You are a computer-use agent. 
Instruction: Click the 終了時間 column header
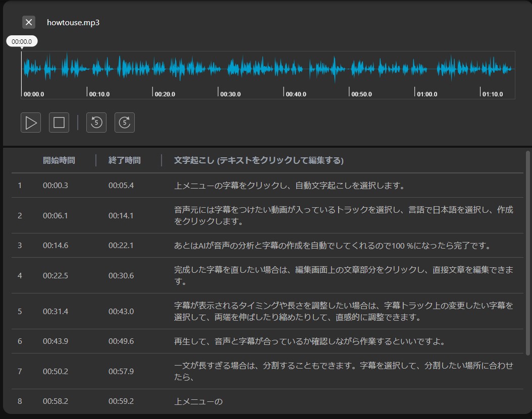coord(125,160)
